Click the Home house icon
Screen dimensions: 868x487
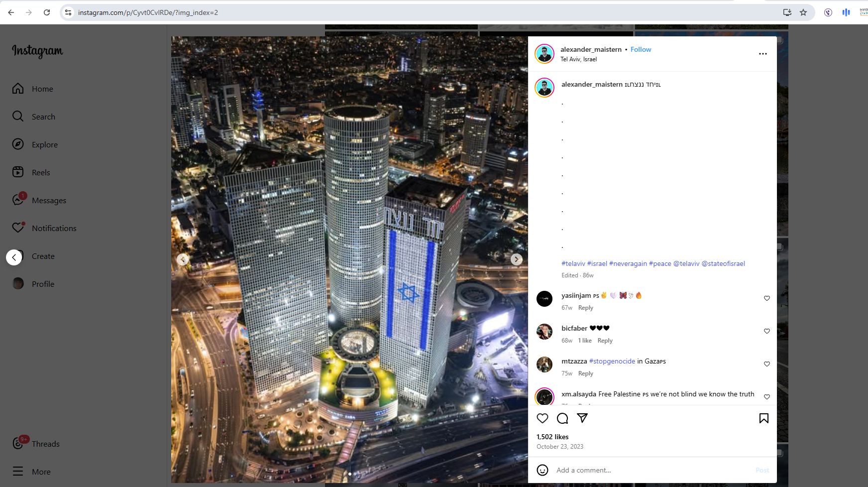(x=18, y=89)
